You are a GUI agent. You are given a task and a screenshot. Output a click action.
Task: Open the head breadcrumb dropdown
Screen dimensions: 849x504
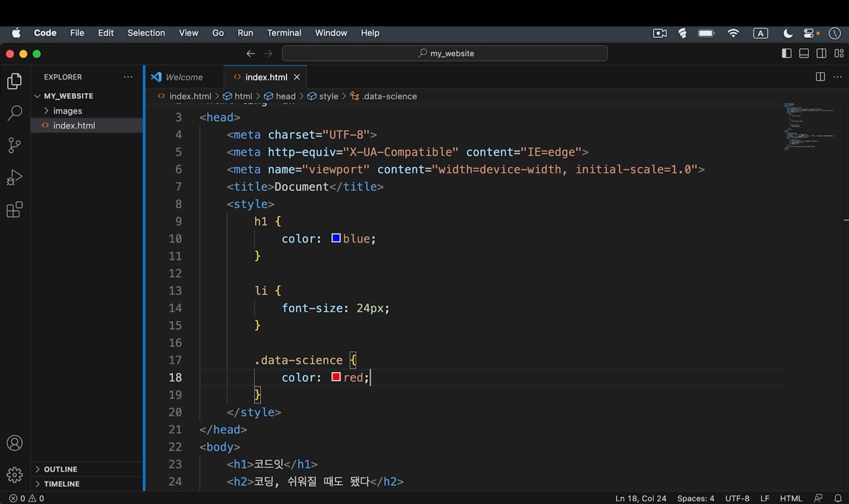(x=280, y=96)
